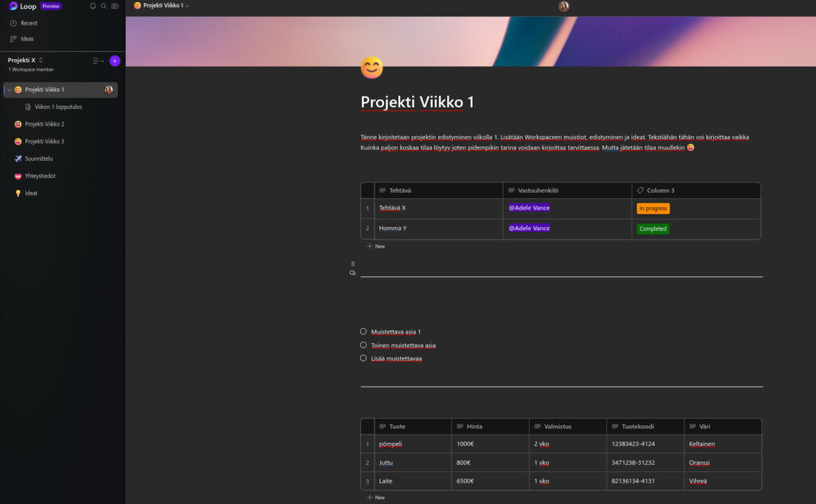Open comments with the bubble icon beside divider
Image resolution: width=816 pixels, height=504 pixels.
pos(352,272)
